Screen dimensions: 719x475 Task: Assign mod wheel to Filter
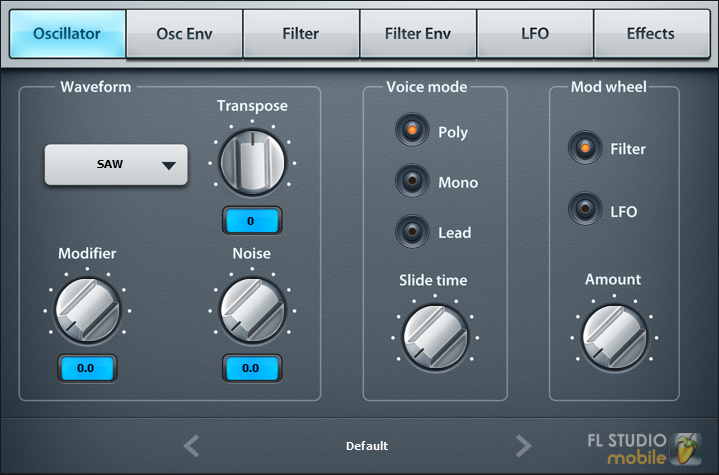(585, 149)
